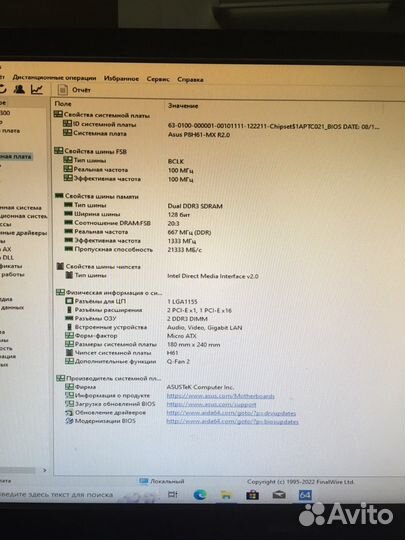Select the Размеры системной платы row
This screenshot has height=540, width=405.
point(143,344)
